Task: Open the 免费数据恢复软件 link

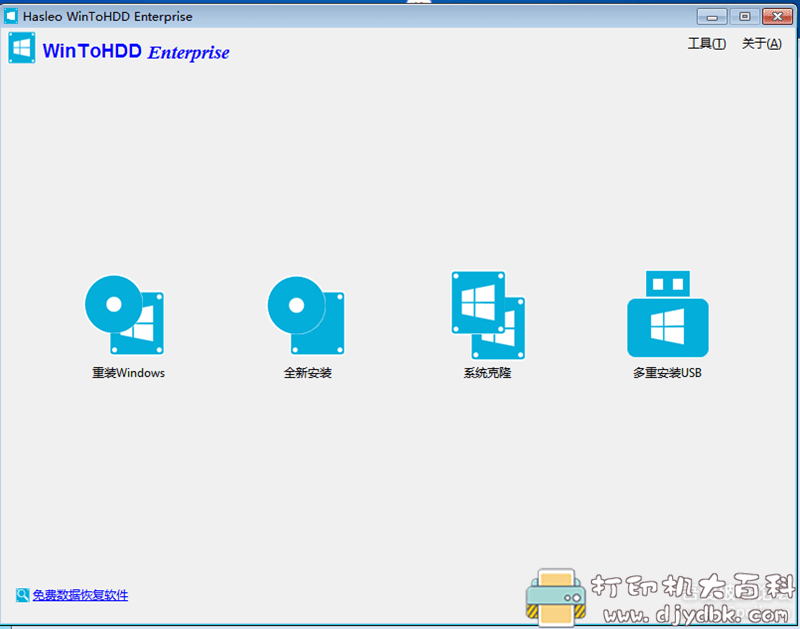Action: tap(80, 595)
